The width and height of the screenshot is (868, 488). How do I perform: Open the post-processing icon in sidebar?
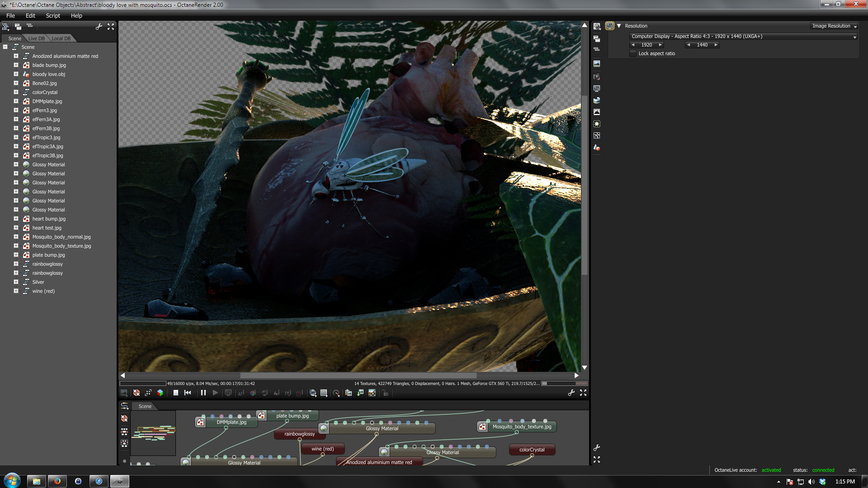tap(597, 136)
